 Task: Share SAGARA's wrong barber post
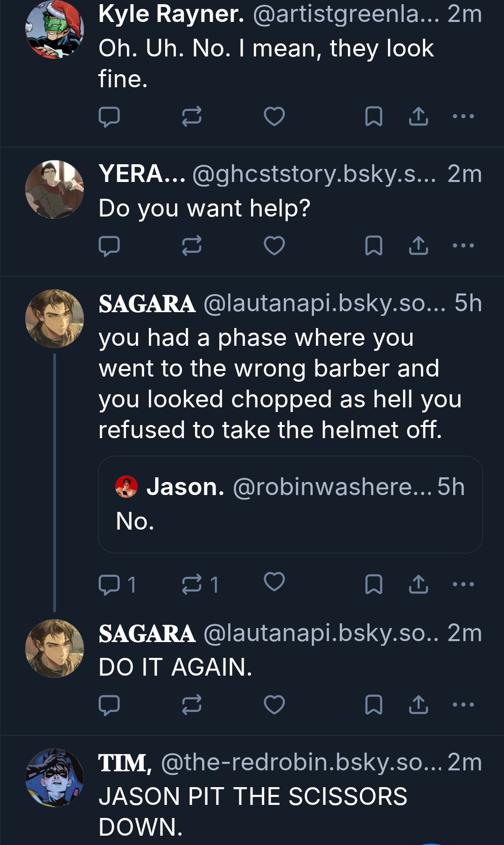click(418, 584)
